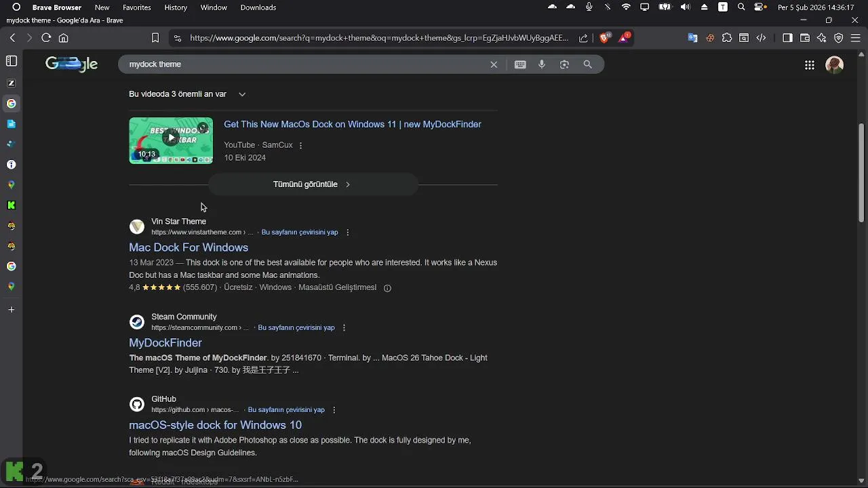The height and width of the screenshot is (488, 868).
Task: Go to Google homepage via logo
Action: pyautogui.click(x=71, y=64)
